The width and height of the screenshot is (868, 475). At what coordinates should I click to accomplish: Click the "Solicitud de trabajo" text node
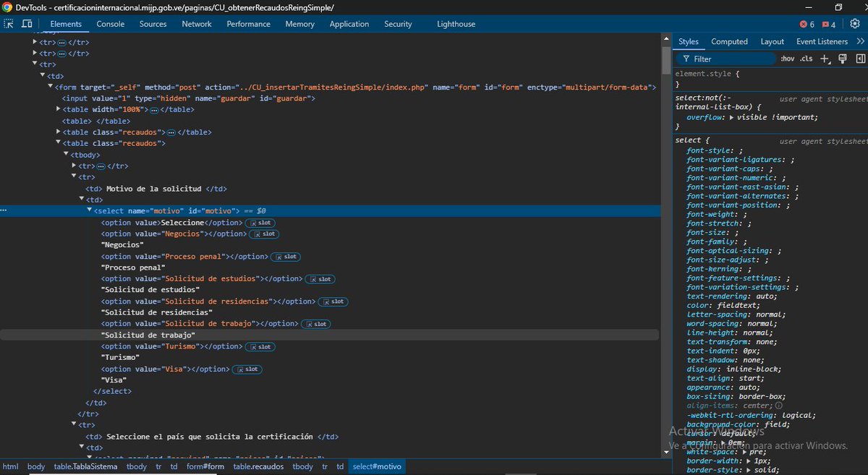[148, 335]
